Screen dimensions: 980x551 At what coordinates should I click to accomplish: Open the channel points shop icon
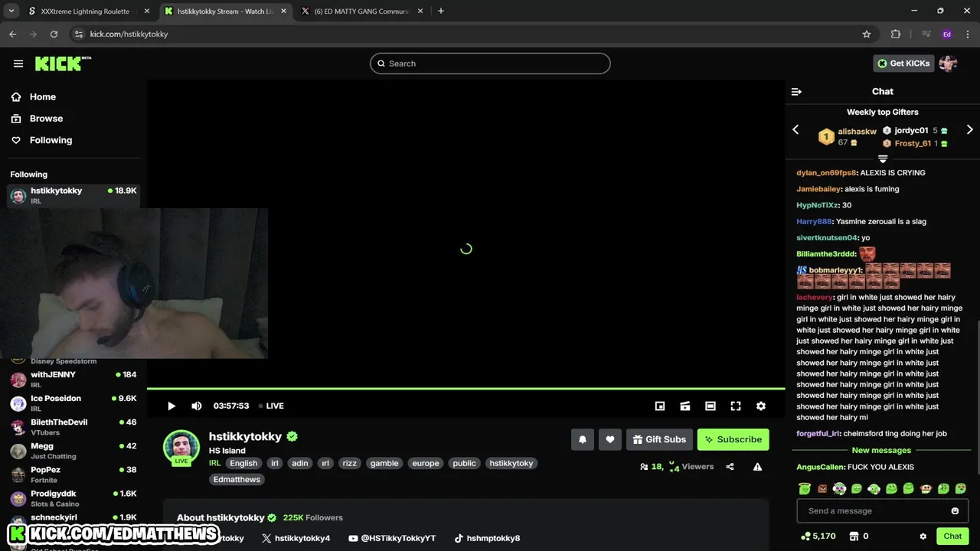(854, 536)
